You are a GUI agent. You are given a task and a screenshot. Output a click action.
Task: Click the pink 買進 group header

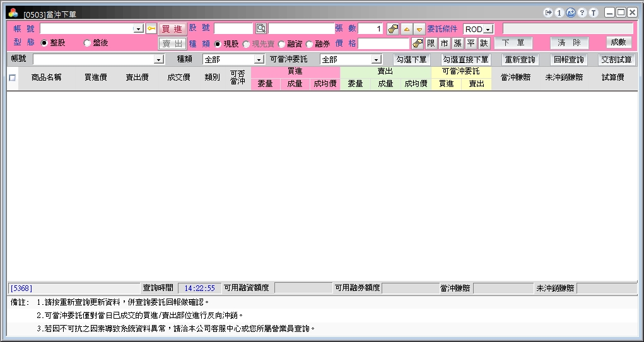[x=295, y=72]
